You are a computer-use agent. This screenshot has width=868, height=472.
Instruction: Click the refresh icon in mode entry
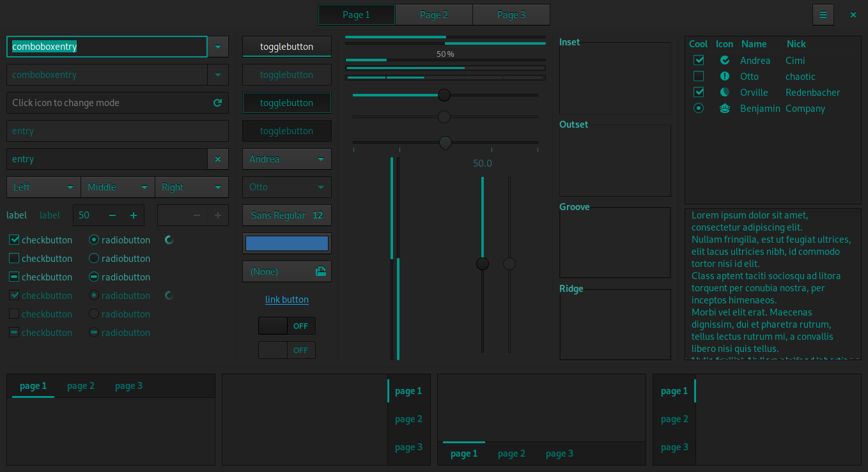[x=217, y=103]
